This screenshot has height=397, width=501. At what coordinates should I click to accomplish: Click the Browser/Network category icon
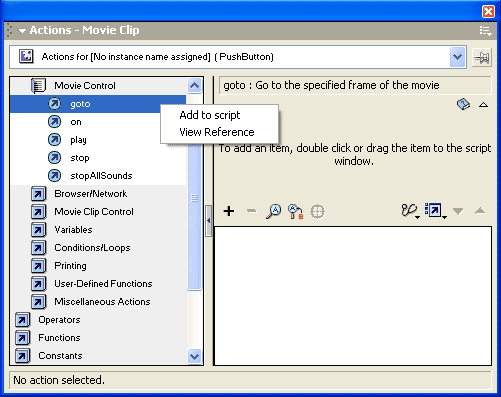tap(38, 194)
